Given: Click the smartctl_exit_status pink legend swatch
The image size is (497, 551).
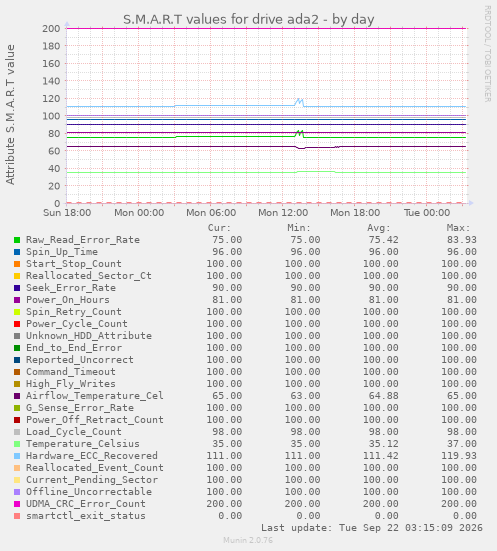Looking at the screenshot, I should click(x=17, y=516).
